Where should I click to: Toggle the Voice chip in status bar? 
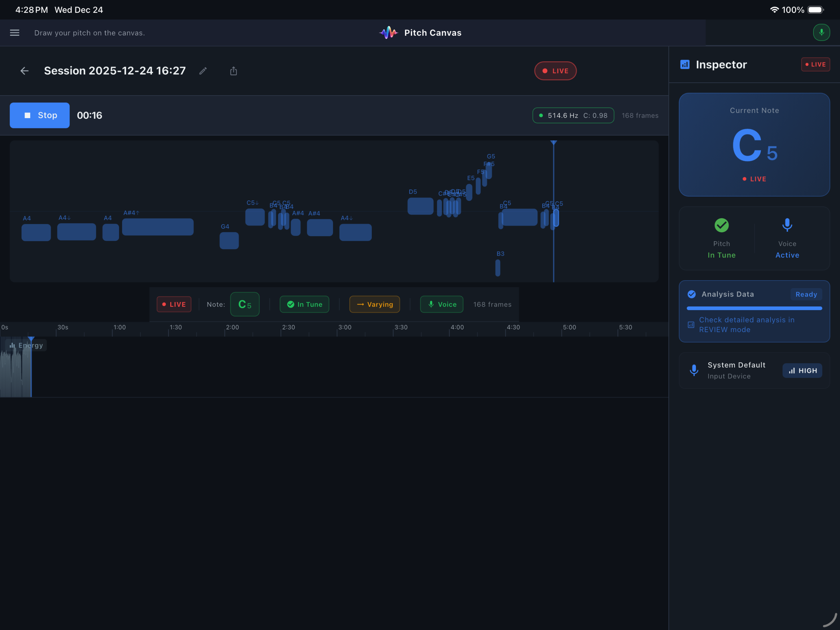point(441,304)
